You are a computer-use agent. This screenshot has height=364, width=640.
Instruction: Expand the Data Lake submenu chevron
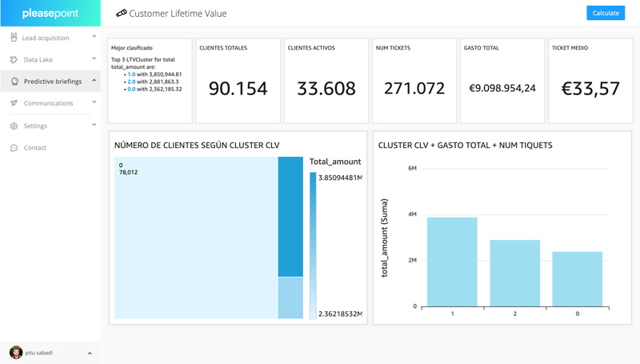(x=94, y=59)
